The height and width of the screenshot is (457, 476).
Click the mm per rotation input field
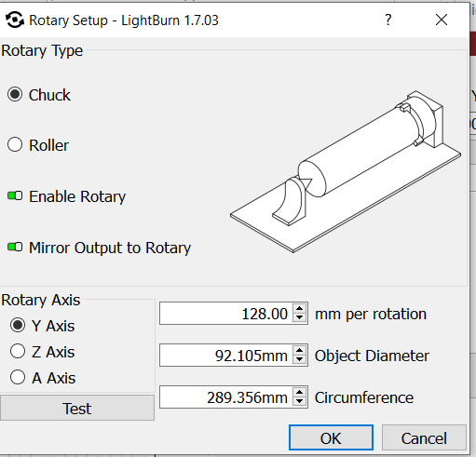(x=226, y=314)
